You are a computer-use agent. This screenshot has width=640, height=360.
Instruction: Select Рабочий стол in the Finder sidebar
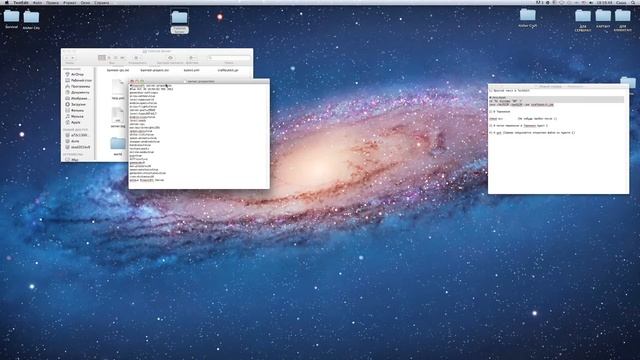pos(79,80)
